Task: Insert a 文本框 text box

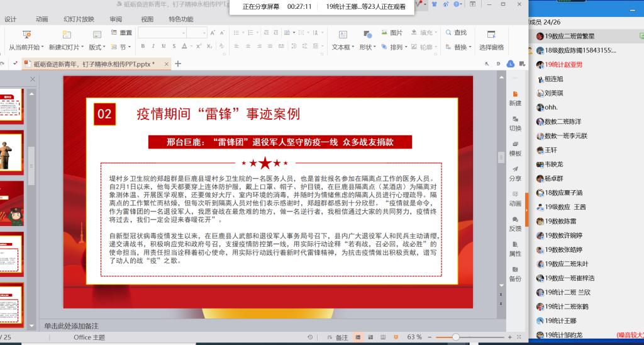Action: [x=343, y=40]
